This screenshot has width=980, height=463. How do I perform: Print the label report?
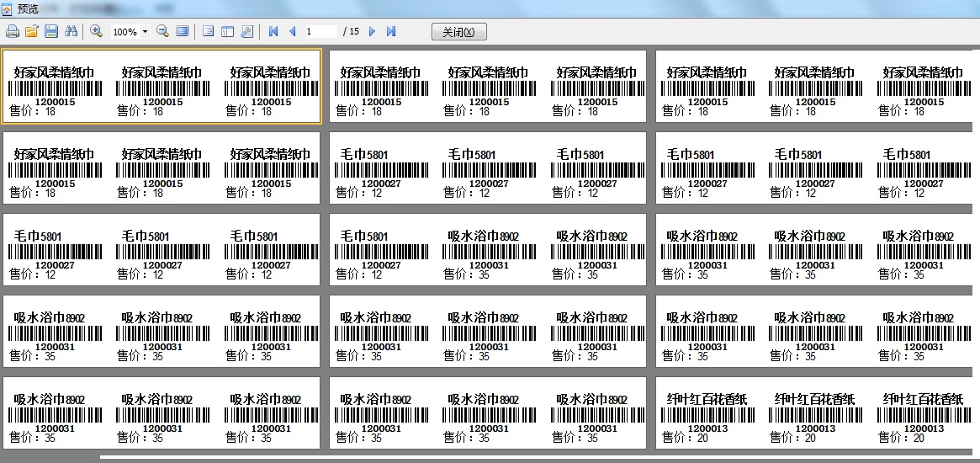13,31
